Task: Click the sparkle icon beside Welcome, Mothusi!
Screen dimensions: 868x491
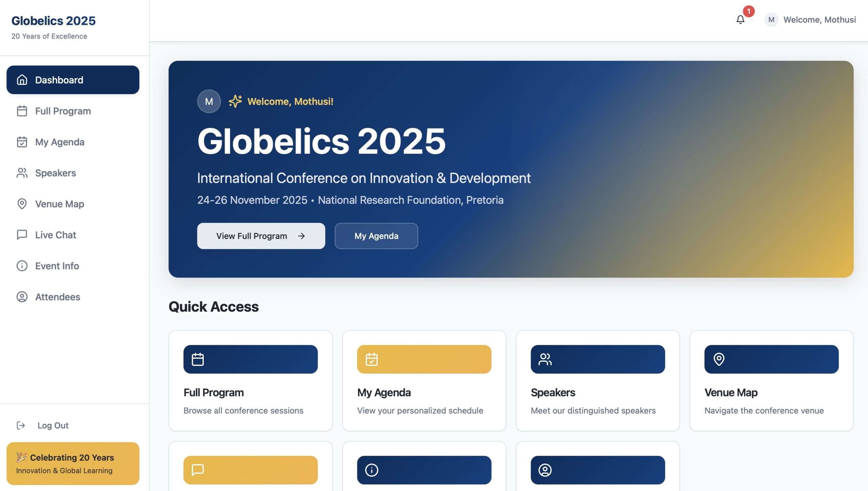Action: pos(235,101)
